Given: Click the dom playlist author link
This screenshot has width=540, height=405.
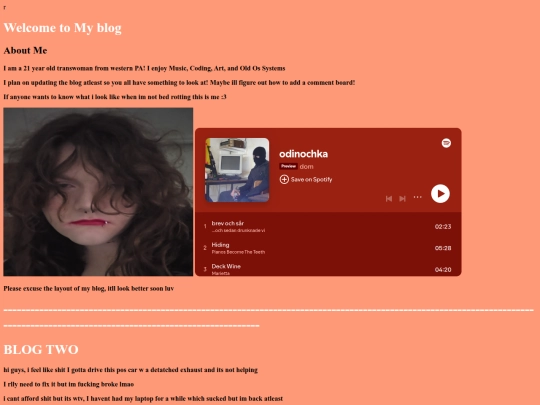Looking at the screenshot, I should [307, 167].
